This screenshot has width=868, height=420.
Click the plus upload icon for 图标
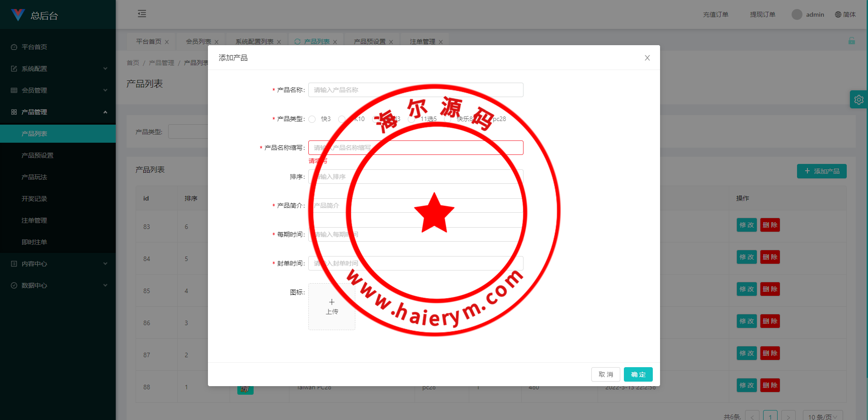[331, 302]
